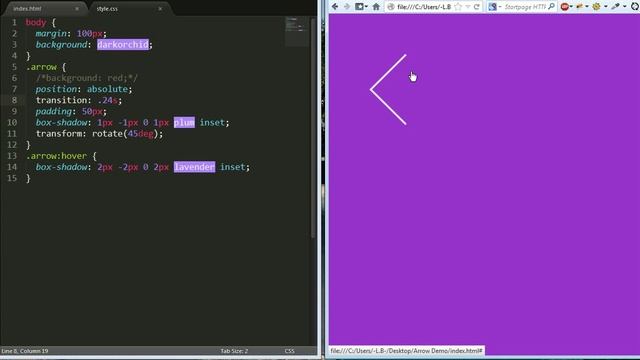This screenshot has height=360, width=640.
Task: Click the darkorchid color value
Action: pos(123,44)
